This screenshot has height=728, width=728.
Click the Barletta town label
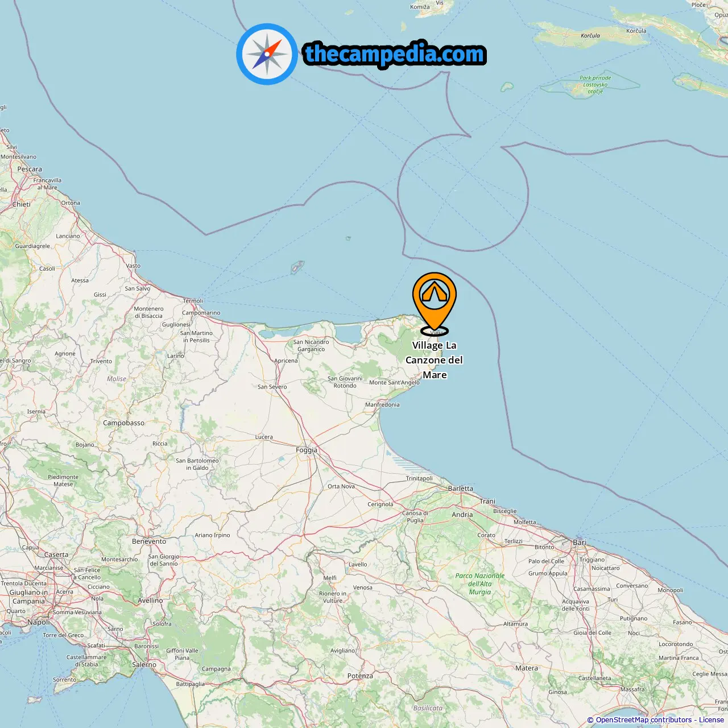tap(460, 489)
